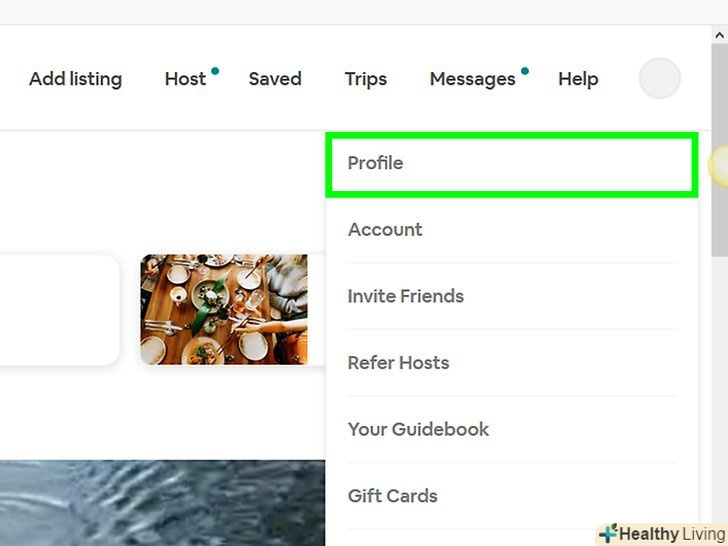The image size is (728, 546).
Task: Open the user avatar menu
Action: (659, 78)
